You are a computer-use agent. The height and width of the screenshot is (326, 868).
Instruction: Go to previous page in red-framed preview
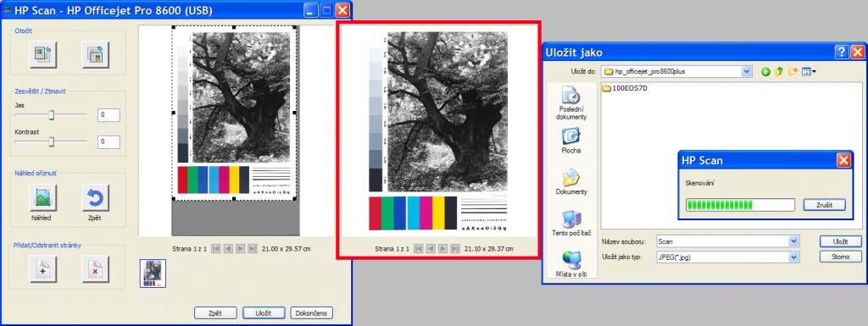click(x=431, y=249)
